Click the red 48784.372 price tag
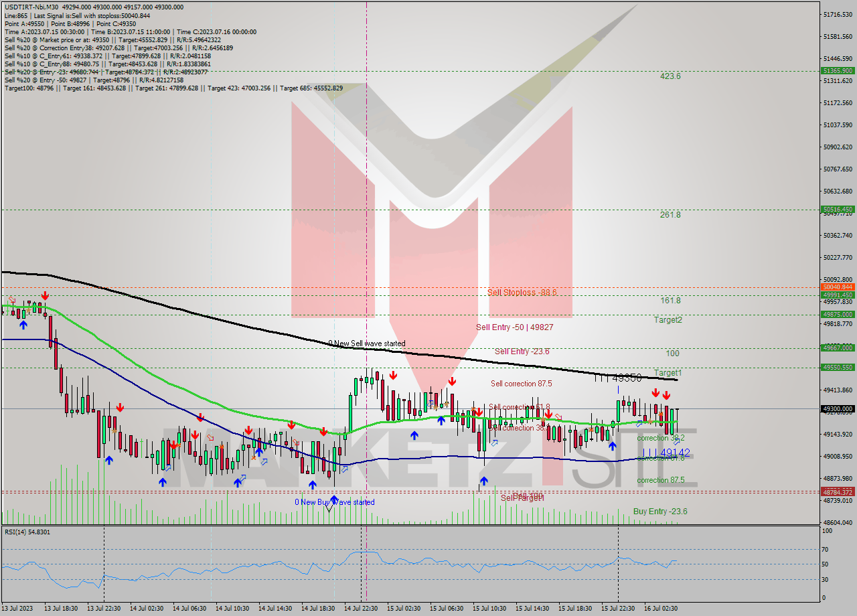Screen dimensions: 857x616 (x=838, y=492)
